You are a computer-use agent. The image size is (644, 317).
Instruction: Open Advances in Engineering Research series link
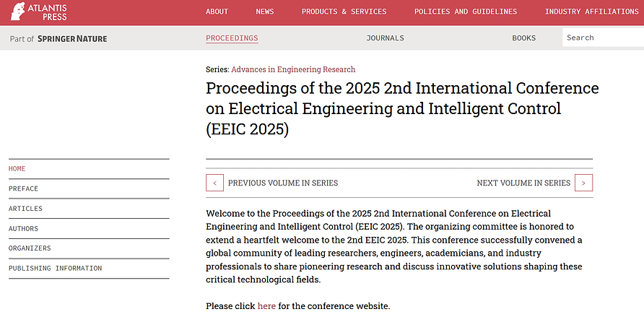coord(293,69)
